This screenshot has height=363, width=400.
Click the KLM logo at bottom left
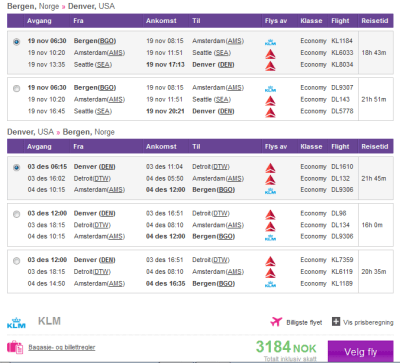point(16,323)
